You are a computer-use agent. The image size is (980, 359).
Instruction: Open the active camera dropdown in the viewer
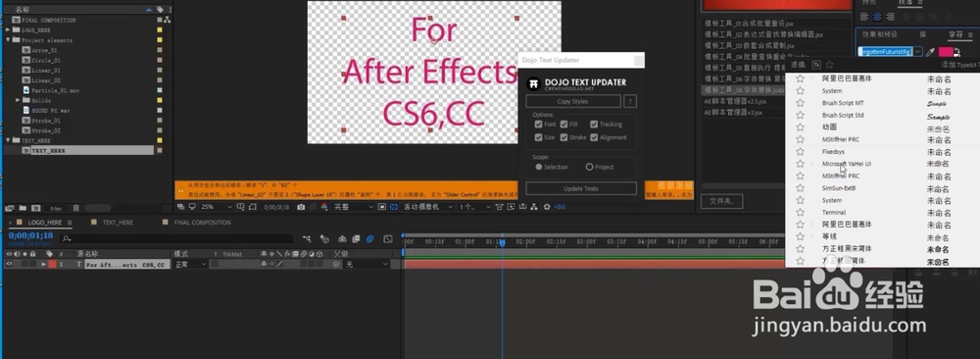pyautogui.click(x=429, y=206)
